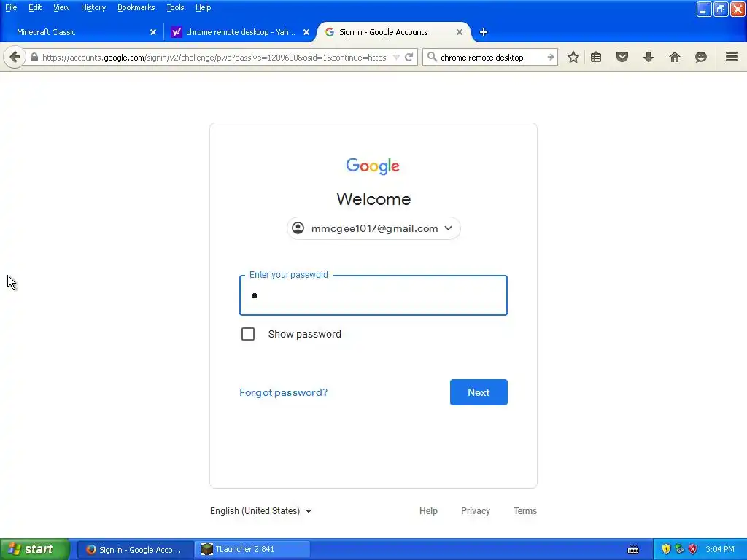Open the English (United States) language dropdown
This screenshot has height=560, width=747.
coord(260,511)
